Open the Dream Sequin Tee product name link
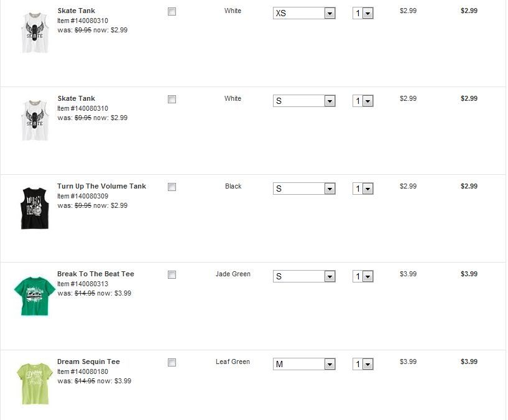The height and width of the screenshot is (420, 508). (x=88, y=362)
